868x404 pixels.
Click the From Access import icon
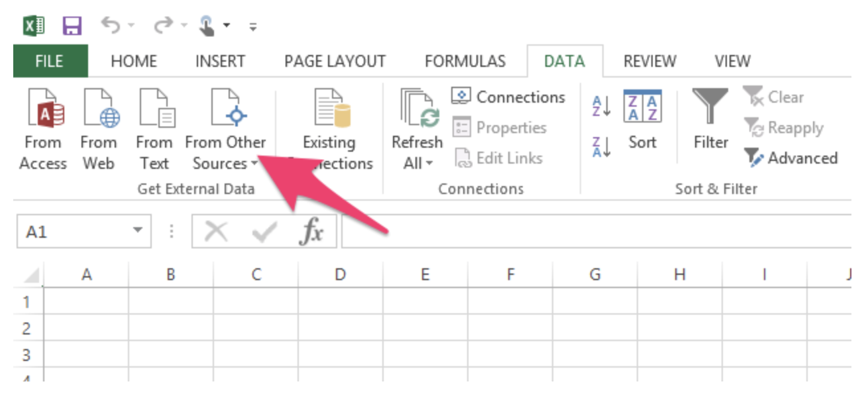[44, 128]
